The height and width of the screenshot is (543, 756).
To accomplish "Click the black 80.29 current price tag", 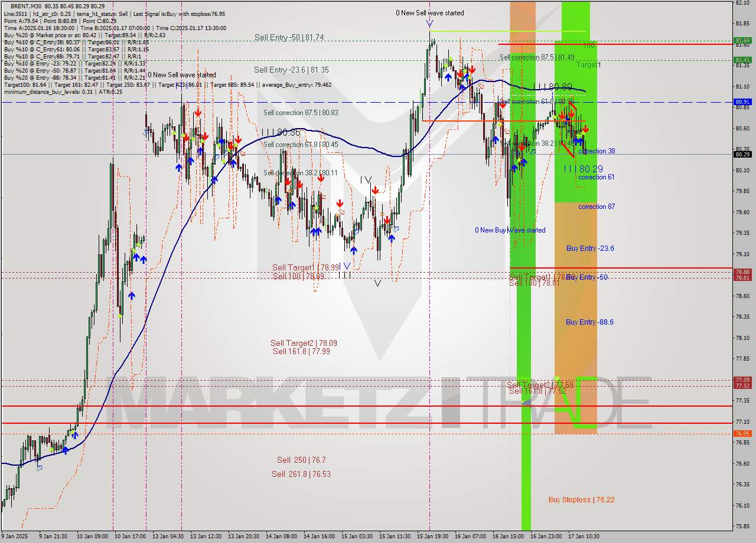I will coord(742,154).
